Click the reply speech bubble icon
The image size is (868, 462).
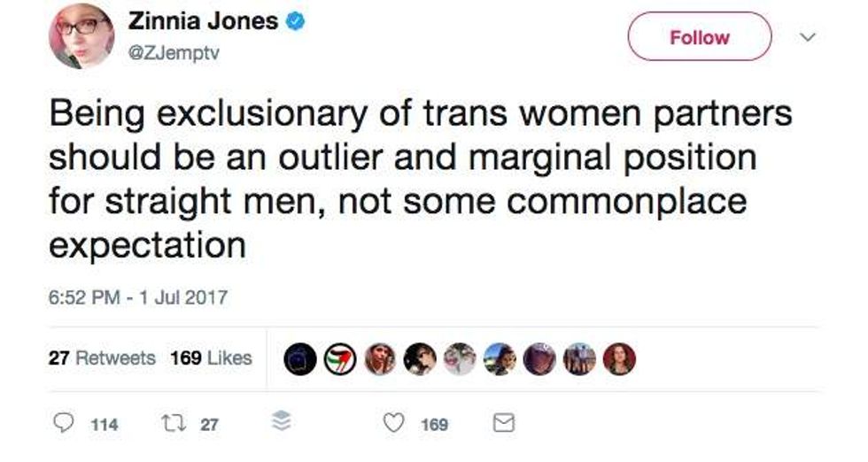click(65, 424)
